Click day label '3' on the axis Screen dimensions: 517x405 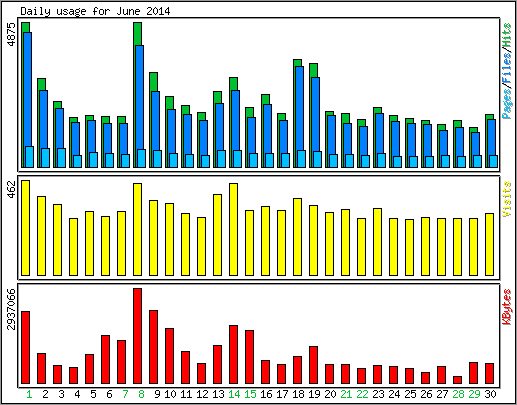click(x=61, y=394)
